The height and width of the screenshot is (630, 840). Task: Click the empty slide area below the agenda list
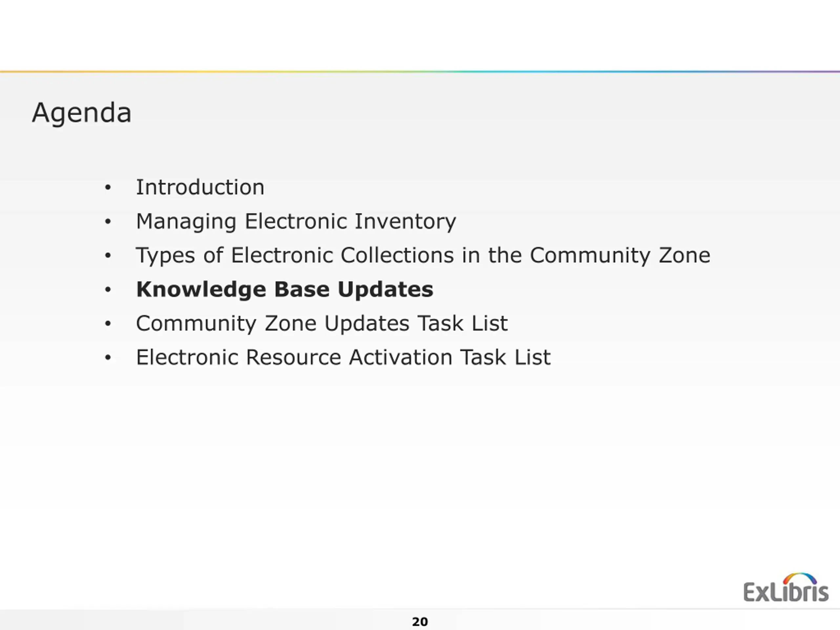tap(380, 475)
